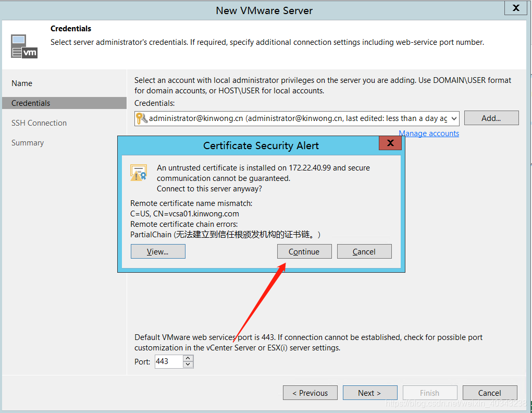View the certificate details
Viewport: 532px width, 413px height.
tap(158, 252)
